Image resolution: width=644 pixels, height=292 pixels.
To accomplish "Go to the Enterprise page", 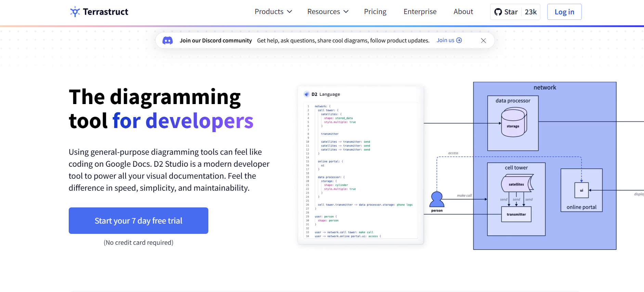I will coord(420,12).
